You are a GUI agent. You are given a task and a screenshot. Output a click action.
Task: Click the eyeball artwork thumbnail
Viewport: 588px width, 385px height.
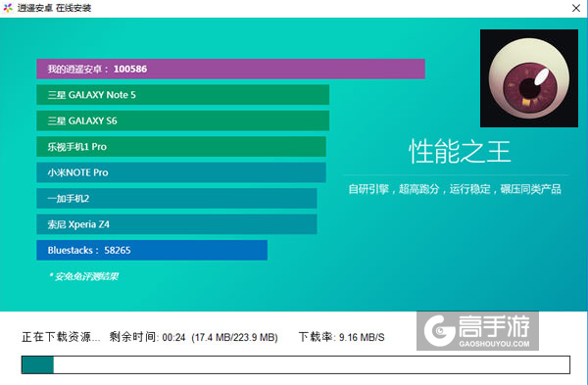tap(529, 78)
